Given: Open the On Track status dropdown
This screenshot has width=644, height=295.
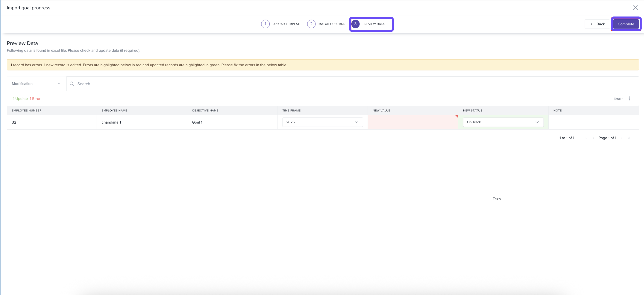Looking at the screenshot, I should tap(503, 122).
